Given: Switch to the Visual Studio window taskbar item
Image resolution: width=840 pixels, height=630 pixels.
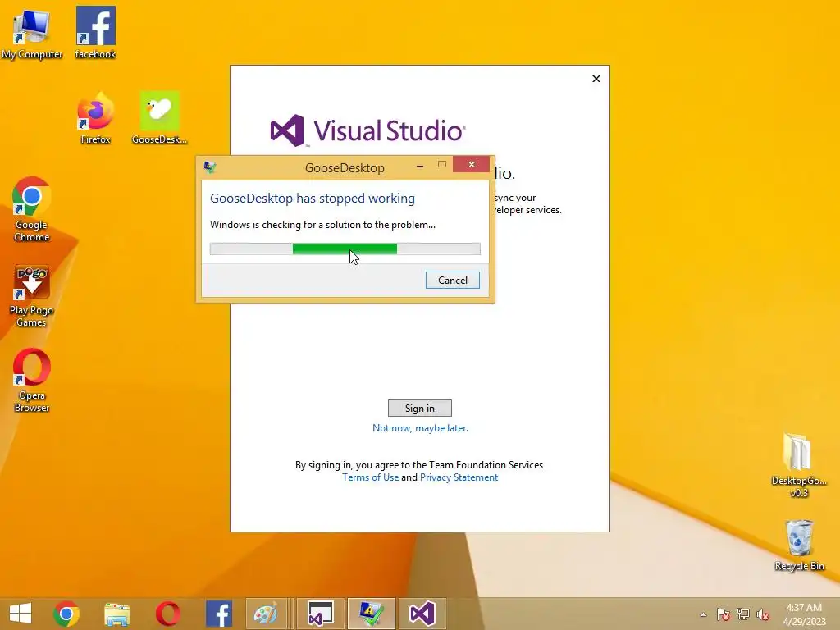Looking at the screenshot, I should [321, 614].
